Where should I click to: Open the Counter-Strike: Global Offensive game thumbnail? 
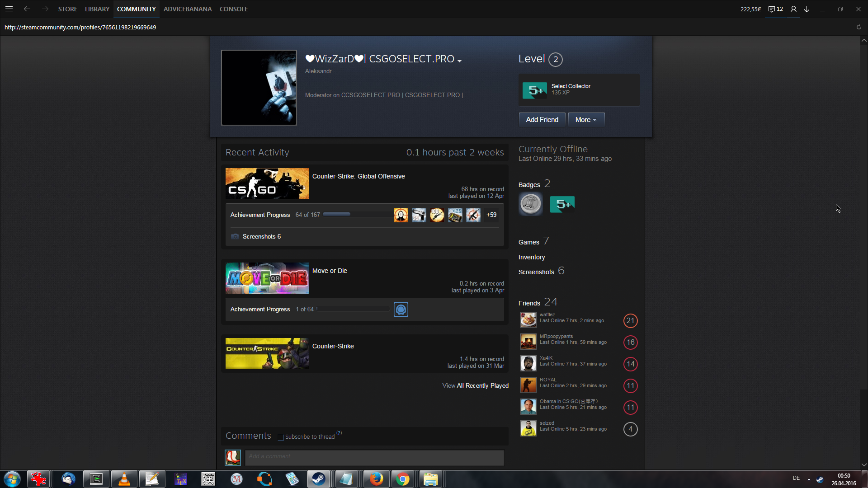[267, 184]
